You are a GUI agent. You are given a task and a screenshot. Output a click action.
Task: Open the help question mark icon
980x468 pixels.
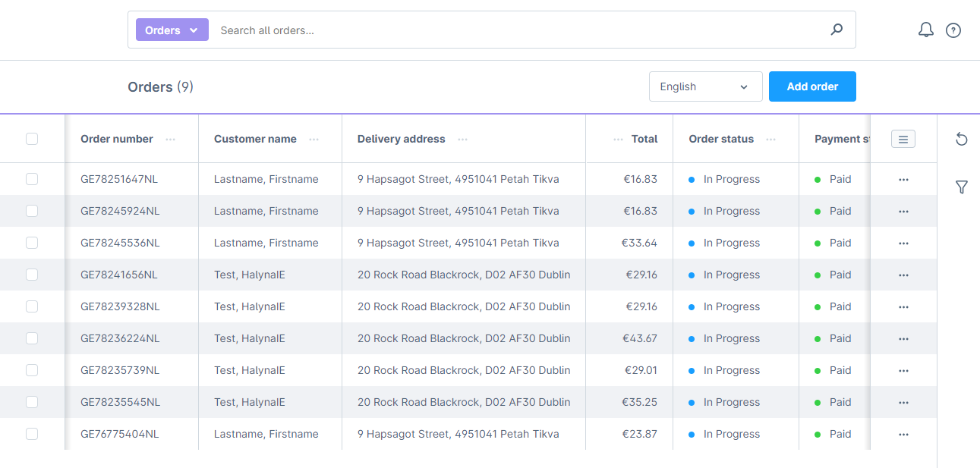pyautogui.click(x=953, y=30)
